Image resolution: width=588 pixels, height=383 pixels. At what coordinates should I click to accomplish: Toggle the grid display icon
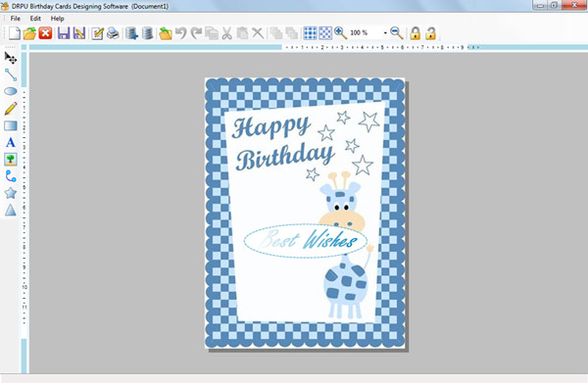tap(310, 33)
